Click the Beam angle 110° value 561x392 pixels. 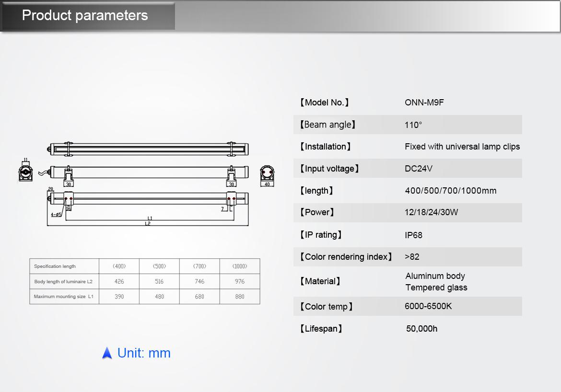pyautogui.click(x=413, y=125)
